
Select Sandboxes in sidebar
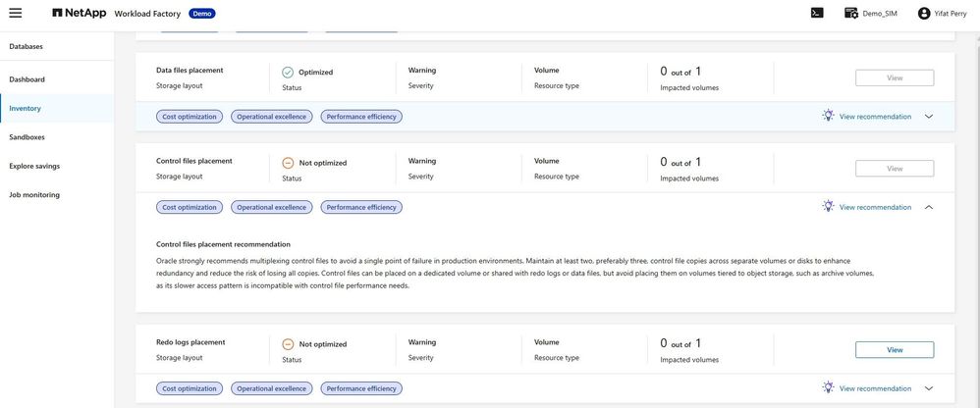(x=27, y=137)
